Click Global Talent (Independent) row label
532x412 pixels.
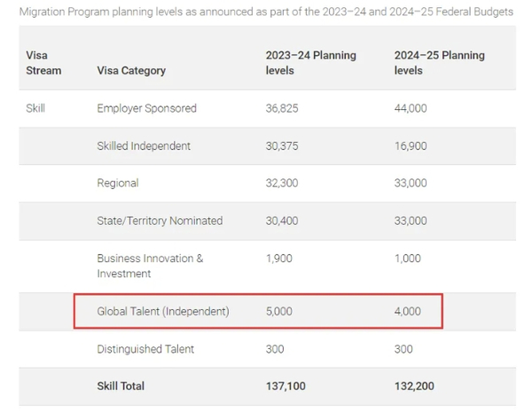click(163, 312)
